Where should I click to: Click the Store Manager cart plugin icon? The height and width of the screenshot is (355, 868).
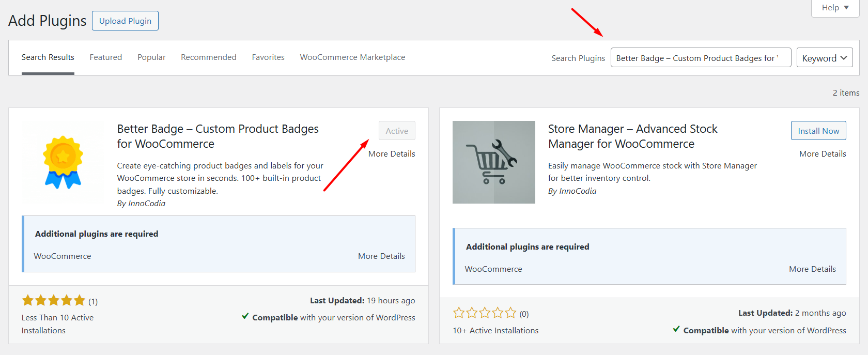pos(493,162)
